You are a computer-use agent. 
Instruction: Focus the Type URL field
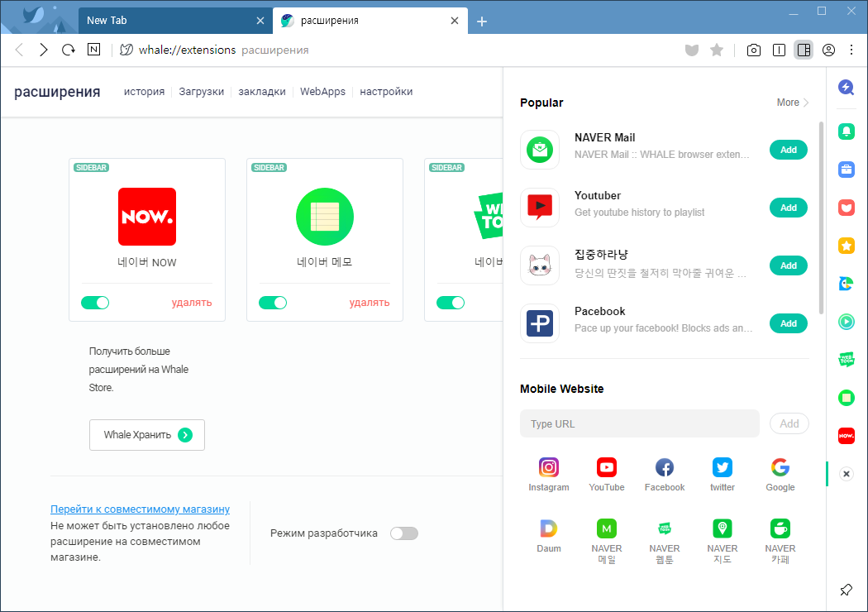pyautogui.click(x=639, y=423)
